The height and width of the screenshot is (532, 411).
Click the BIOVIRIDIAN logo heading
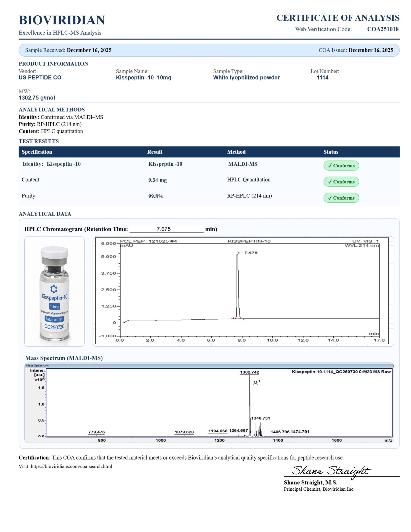click(x=62, y=20)
